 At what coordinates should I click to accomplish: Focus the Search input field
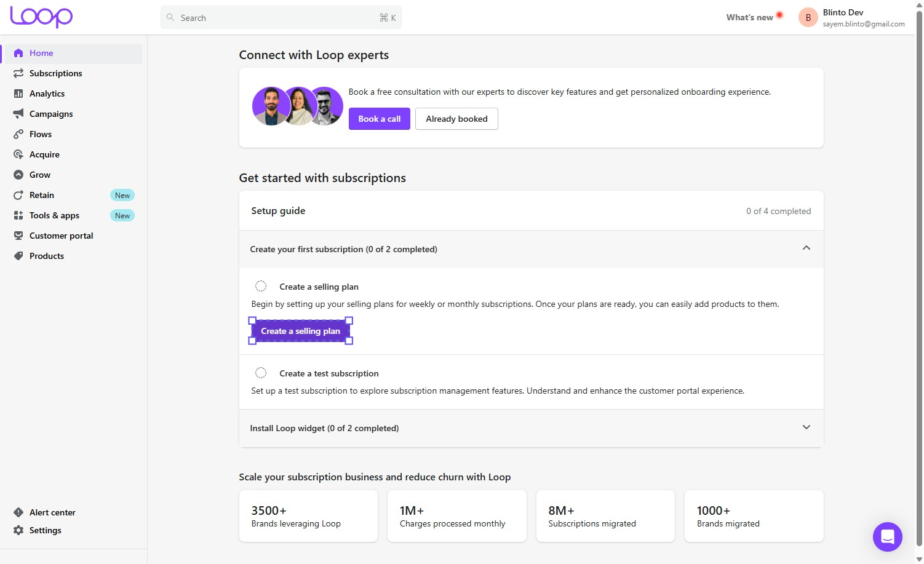point(281,18)
